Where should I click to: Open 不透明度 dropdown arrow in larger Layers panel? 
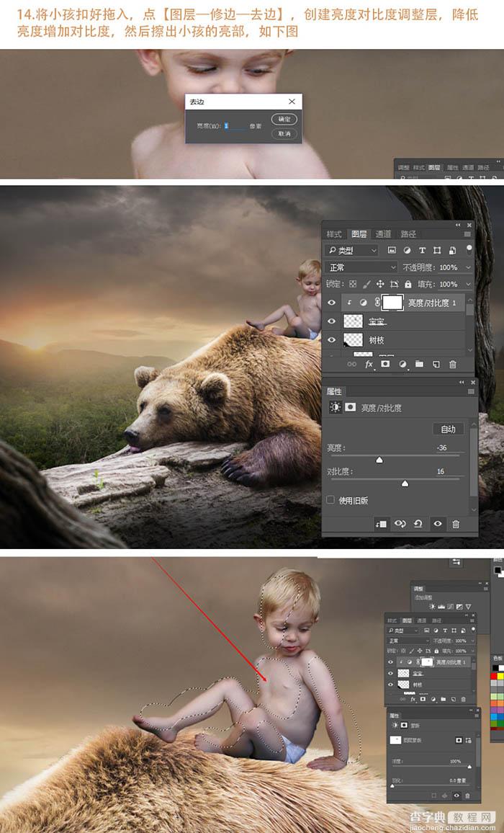coord(469,267)
